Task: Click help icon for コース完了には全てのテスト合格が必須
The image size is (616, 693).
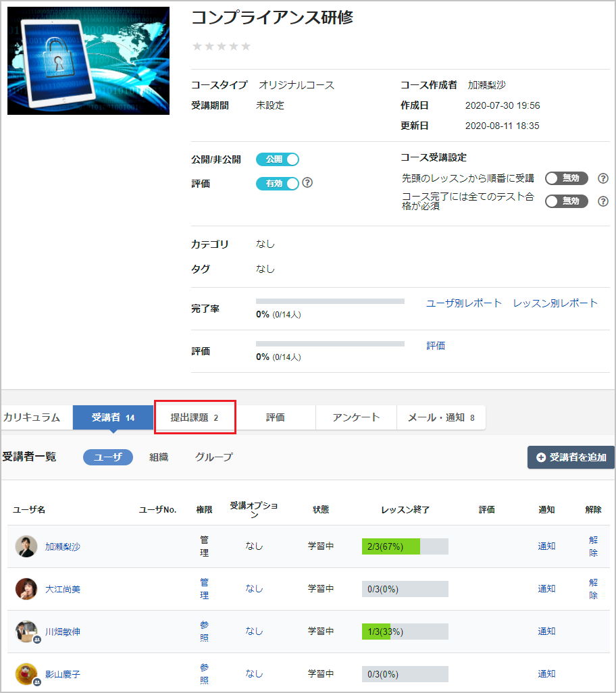Action: 603,201
